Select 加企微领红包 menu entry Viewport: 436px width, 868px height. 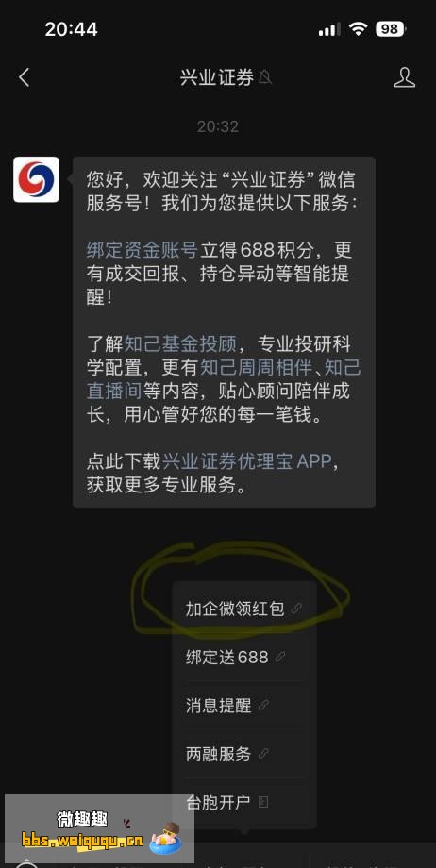point(244,609)
